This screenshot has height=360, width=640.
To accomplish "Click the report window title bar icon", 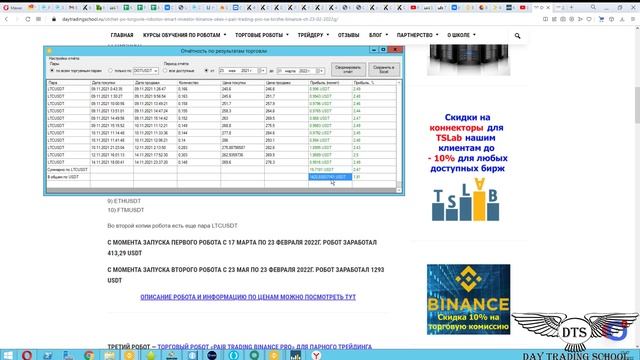I will pos(49,51).
